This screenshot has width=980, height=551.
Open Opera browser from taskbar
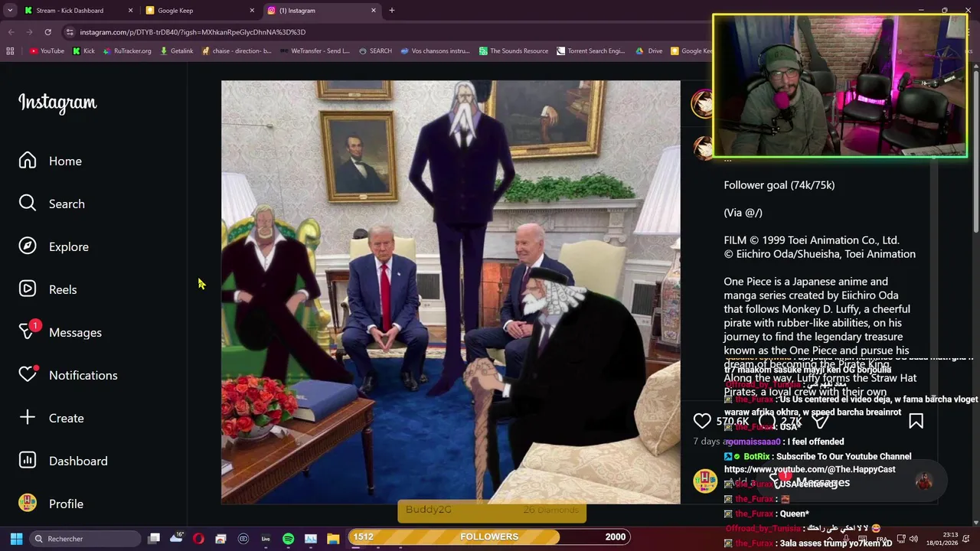[198, 539]
